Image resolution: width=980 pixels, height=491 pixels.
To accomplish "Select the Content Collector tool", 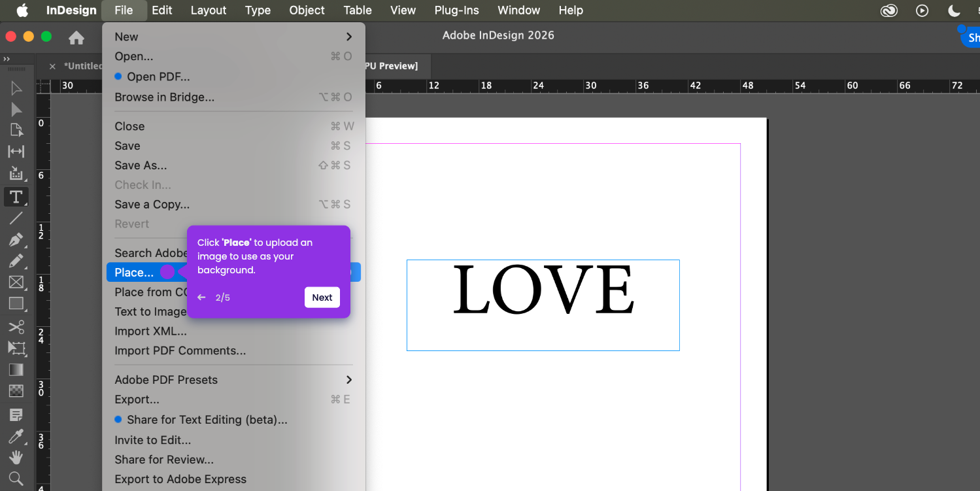I will coord(16,173).
